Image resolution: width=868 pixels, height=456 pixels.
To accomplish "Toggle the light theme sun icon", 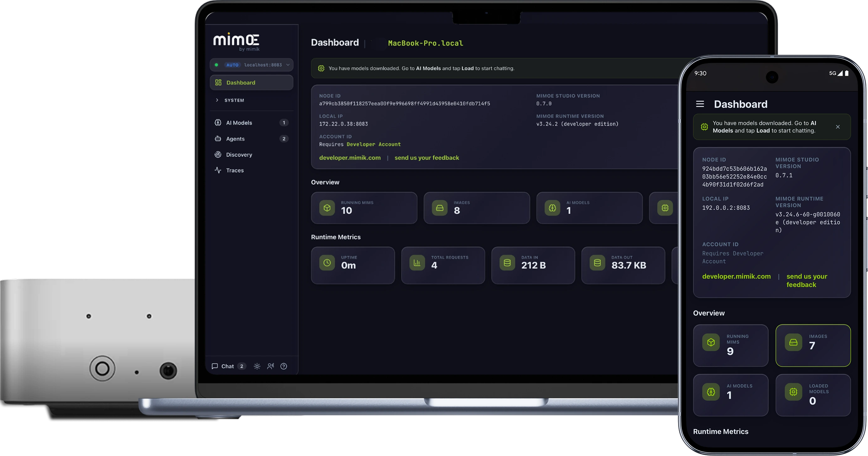I will coord(257,366).
